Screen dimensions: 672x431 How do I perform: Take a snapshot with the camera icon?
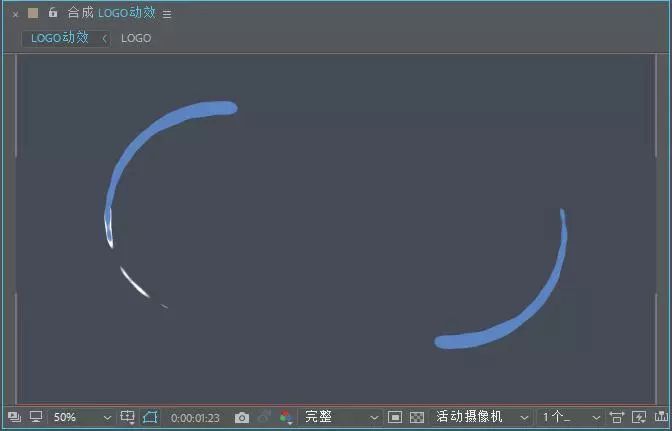(242, 417)
